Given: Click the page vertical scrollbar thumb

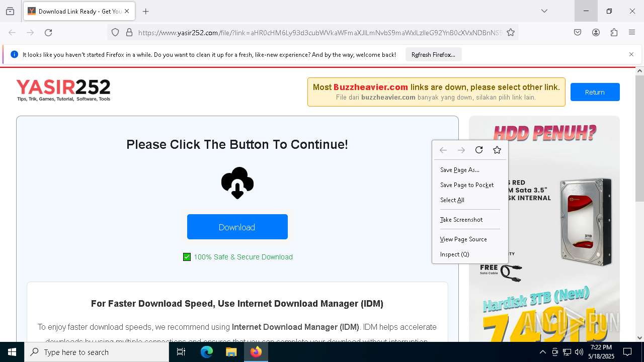Looking at the screenshot, I should click(639, 138).
